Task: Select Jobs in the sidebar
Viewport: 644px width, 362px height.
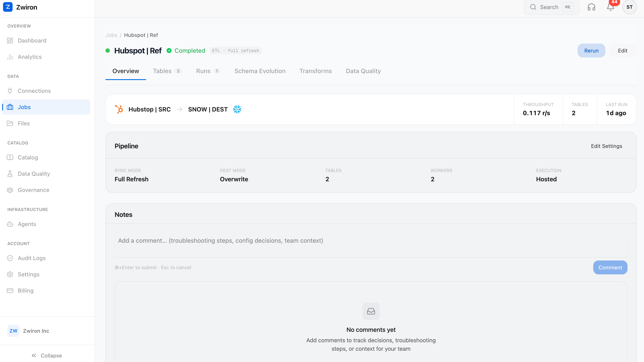Action: tap(46, 107)
